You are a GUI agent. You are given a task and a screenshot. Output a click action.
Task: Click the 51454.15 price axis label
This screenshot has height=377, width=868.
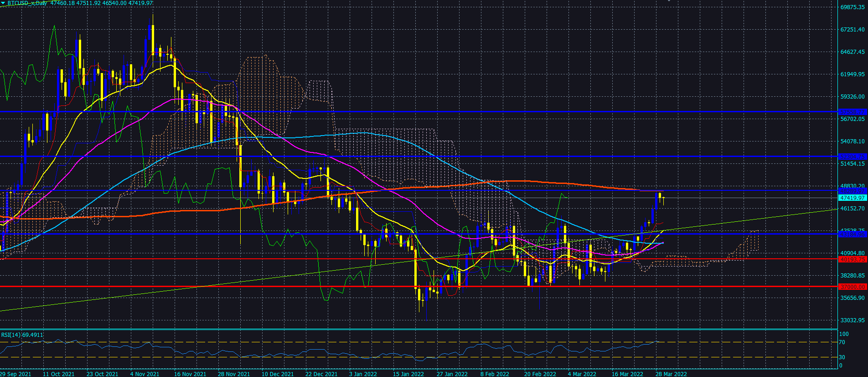(852, 164)
